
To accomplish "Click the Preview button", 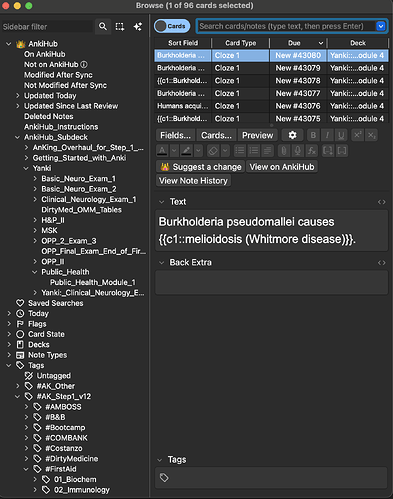I will (x=257, y=135).
